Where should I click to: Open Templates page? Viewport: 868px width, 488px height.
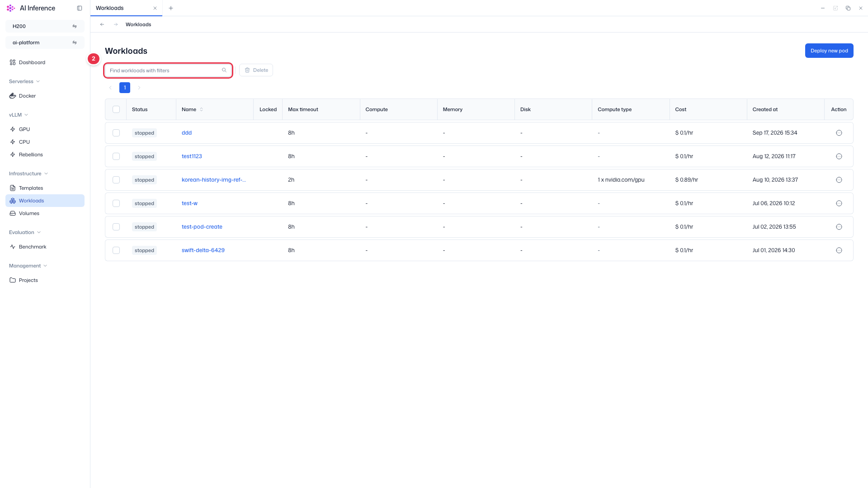click(x=45, y=188)
